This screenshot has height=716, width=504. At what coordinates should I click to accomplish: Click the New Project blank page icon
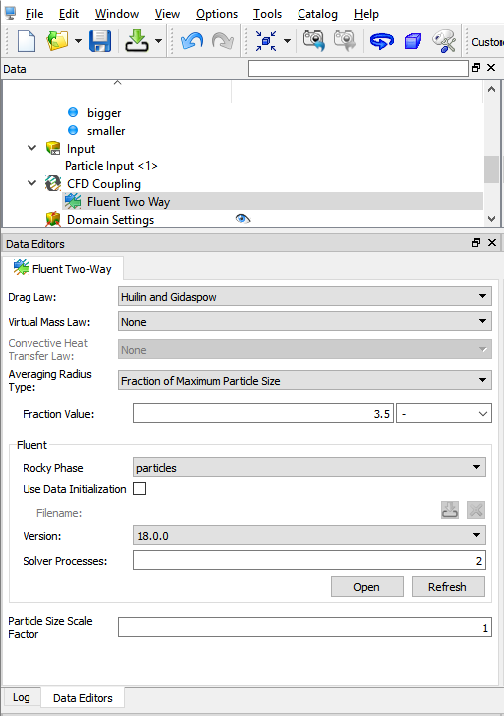point(26,41)
